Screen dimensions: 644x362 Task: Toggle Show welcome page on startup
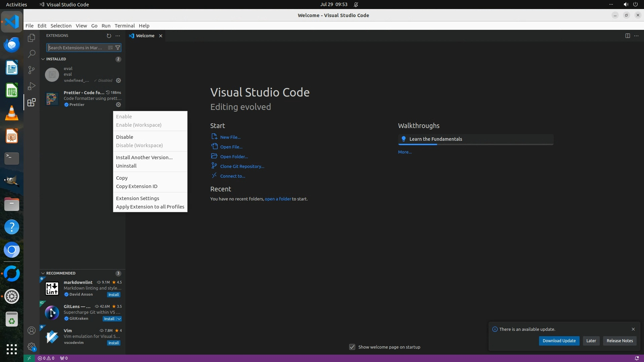click(352, 347)
